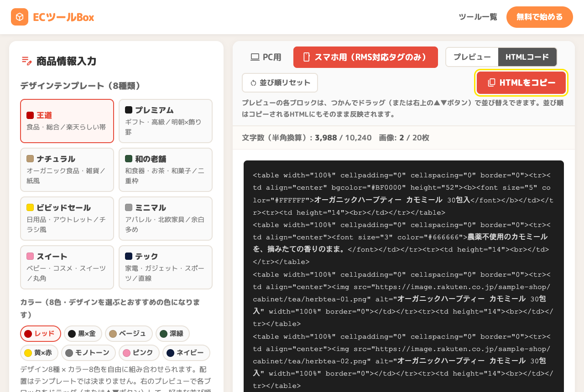Viewport: 584px width, 392px height.
Task: Select the スイート template card
Action: [x=67, y=267]
